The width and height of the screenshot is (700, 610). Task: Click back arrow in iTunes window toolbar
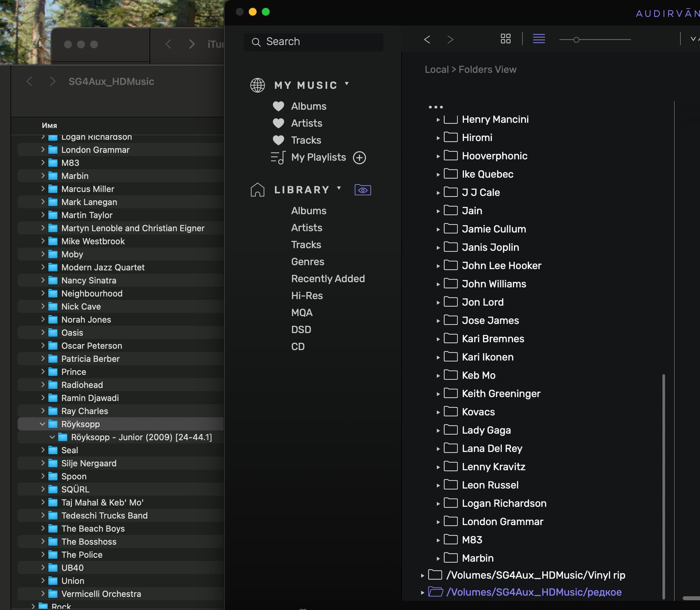pyautogui.click(x=168, y=44)
